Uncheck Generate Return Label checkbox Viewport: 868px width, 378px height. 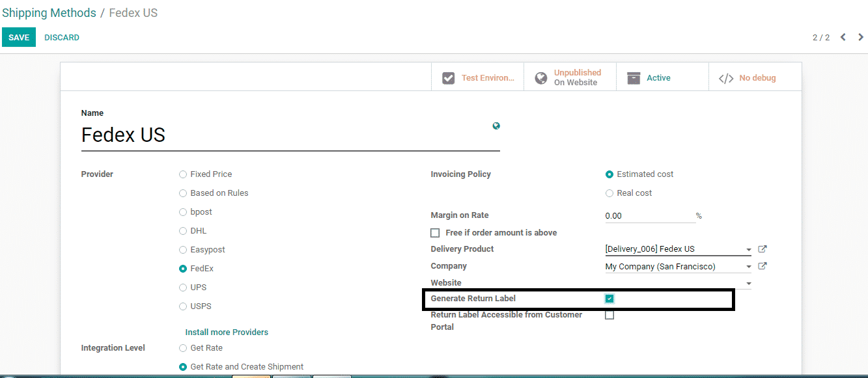coord(609,299)
